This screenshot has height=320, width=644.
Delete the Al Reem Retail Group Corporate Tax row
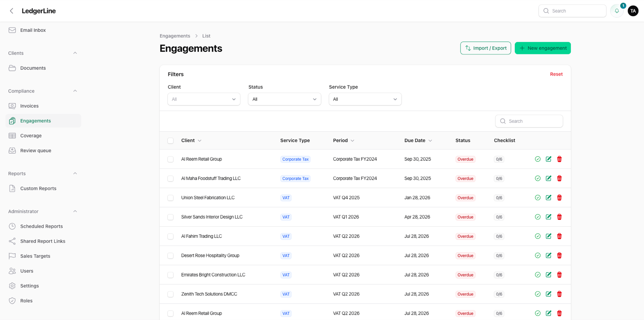tap(559, 159)
